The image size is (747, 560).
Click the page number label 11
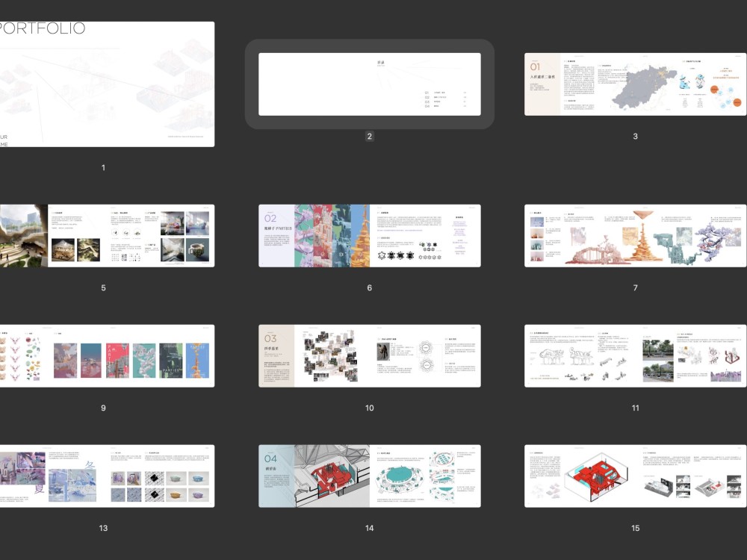(x=635, y=408)
